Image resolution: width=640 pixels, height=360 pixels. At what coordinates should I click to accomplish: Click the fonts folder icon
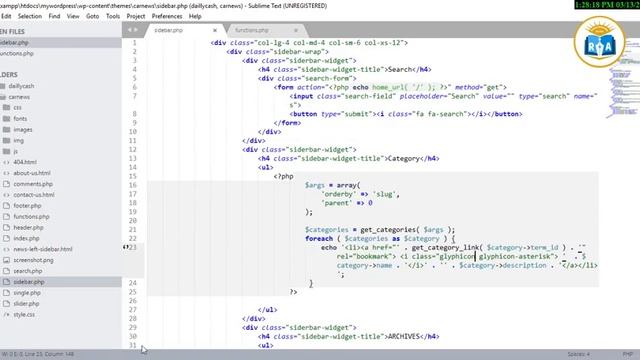pos(6,119)
